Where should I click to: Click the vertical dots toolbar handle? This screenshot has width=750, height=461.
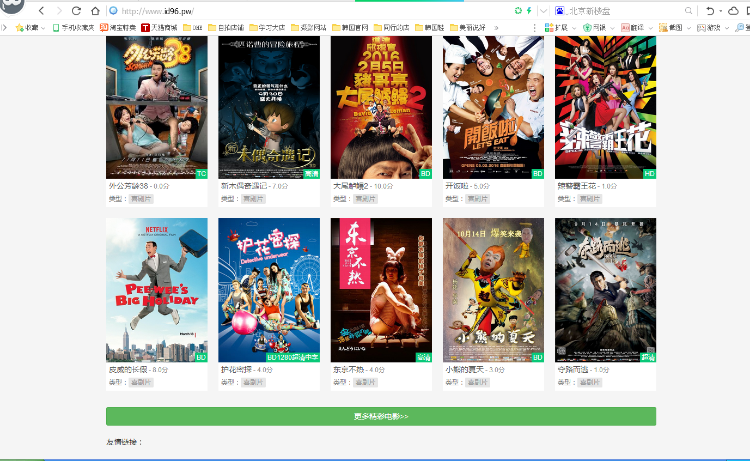(x=534, y=28)
